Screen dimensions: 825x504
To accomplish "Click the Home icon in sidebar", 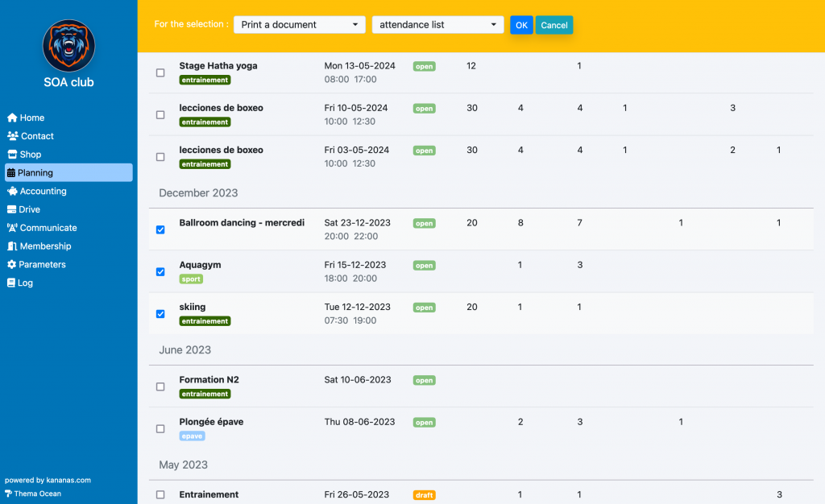I will coord(12,118).
